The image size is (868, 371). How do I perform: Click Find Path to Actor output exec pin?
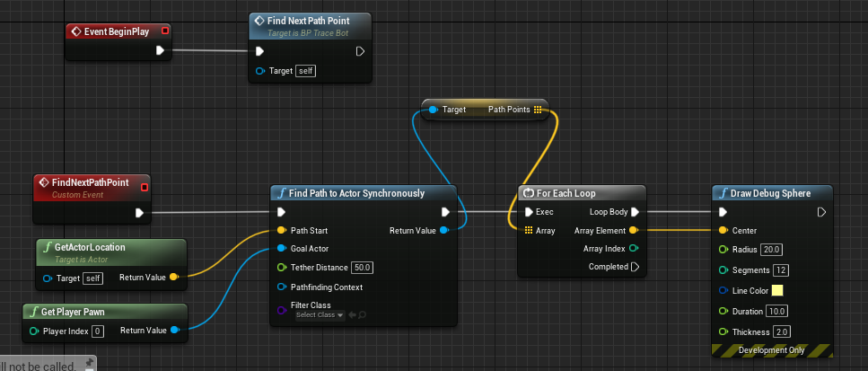point(446,212)
